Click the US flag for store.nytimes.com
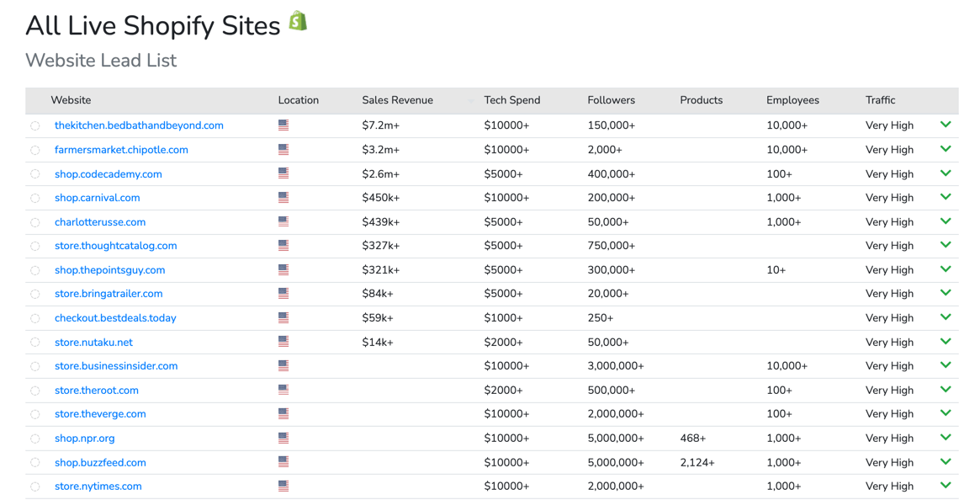This screenshot has width=980, height=500. click(x=283, y=486)
